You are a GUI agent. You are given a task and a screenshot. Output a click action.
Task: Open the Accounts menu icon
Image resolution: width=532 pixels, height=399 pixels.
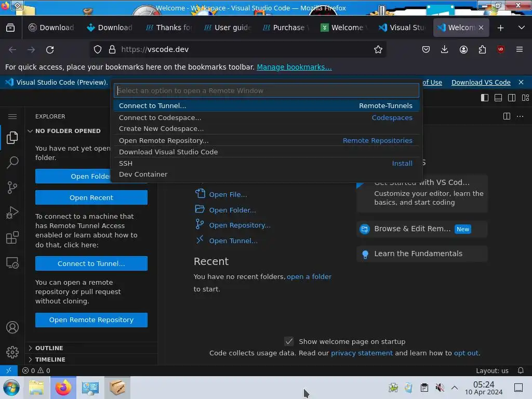12,327
